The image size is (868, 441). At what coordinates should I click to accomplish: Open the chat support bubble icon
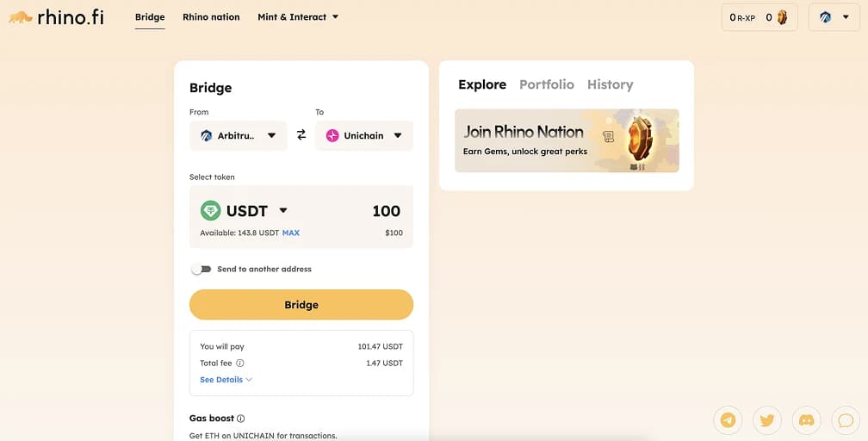point(846,420)
